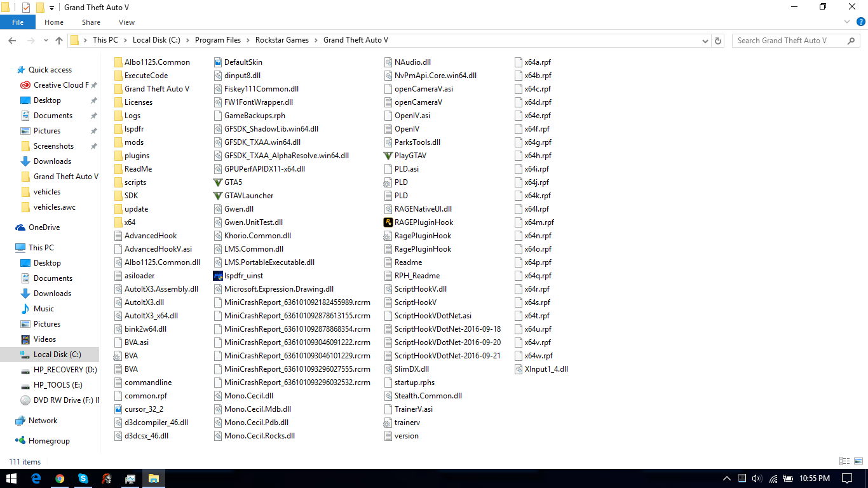Navigate to Rockstar Games in breadcrumb

(282, 40)
